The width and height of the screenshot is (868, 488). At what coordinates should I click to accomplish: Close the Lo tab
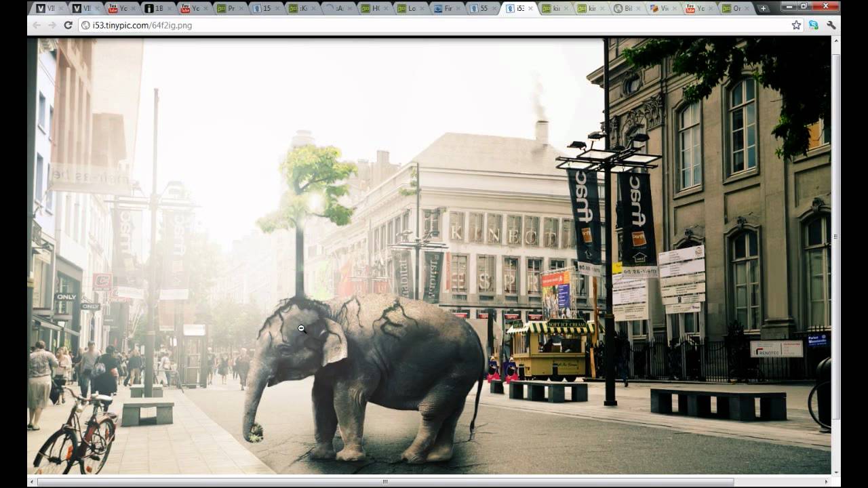click(421, 8)
